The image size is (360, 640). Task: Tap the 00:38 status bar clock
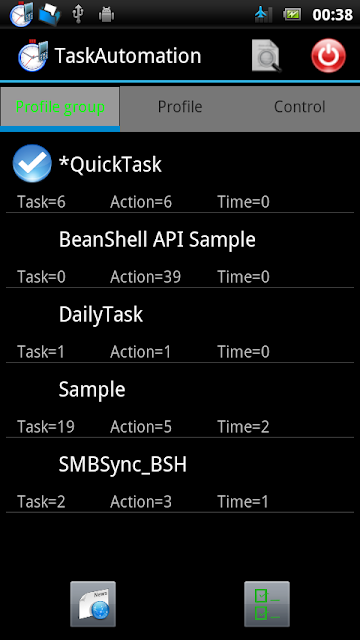point(332,15)
